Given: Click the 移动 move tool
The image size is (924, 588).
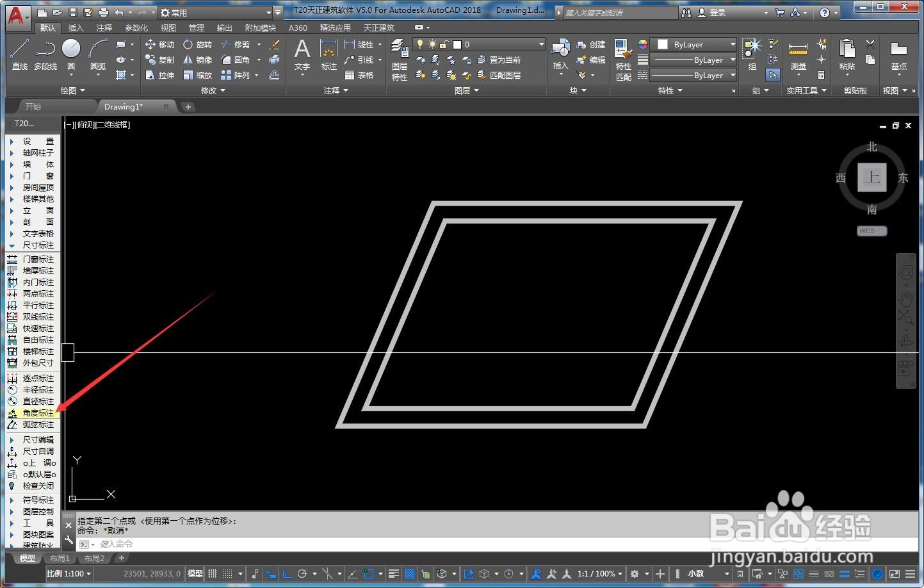Looking at the screenshot, I should pyautogui.click(x=159, y=44).
